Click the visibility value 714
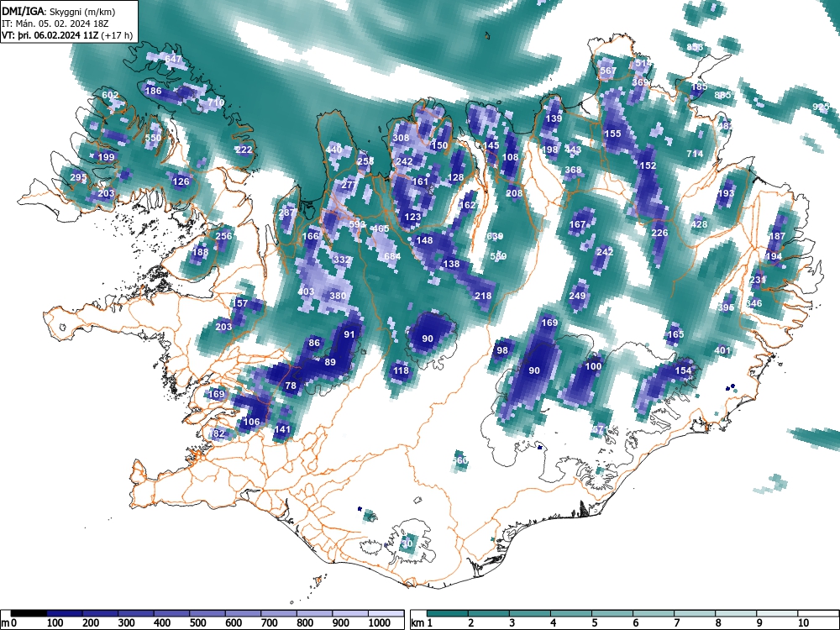840x630 pixels. pos(695,154)
